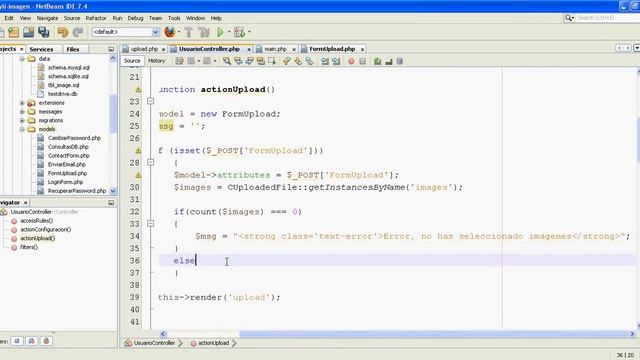The height and width of the screenshot is (360, 640).
Task: Expand the extensions folder
Action: coord(22,103)
